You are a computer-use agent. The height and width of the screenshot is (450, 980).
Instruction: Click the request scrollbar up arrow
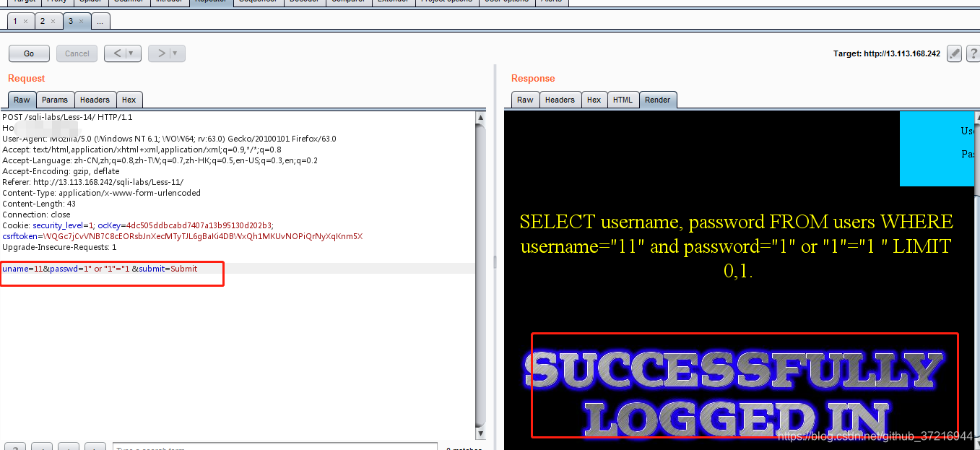tap(480, 117)
